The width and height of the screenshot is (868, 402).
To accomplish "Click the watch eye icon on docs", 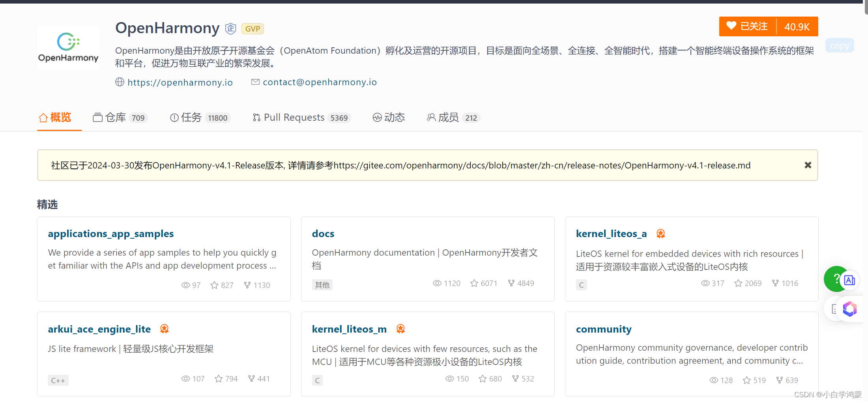I will [437, 283].
